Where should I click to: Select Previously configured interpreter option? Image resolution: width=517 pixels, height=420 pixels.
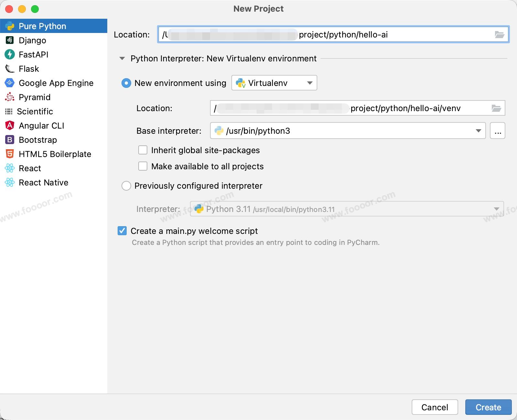tap(126, 186)
